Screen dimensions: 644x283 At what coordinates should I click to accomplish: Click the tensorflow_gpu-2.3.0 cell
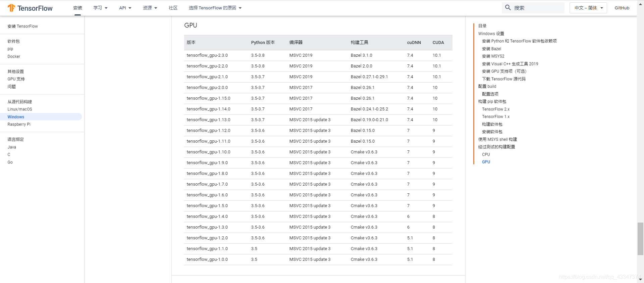[x=207, y=55]
